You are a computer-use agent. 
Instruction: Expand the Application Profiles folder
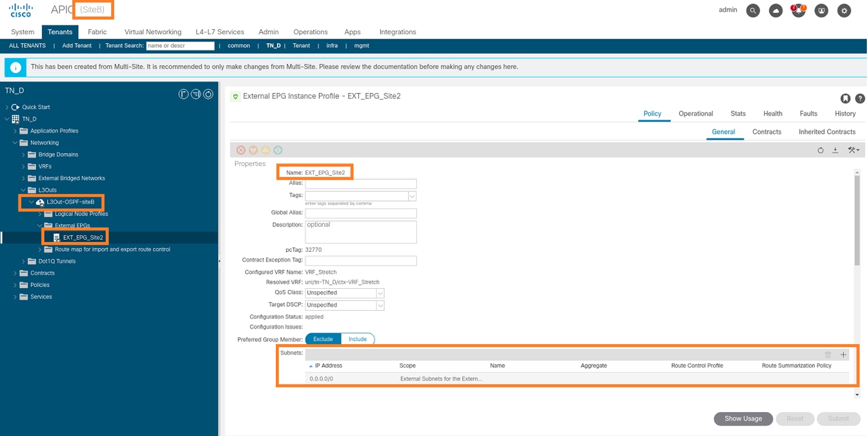pyautogui.click(x=16, y=131)
